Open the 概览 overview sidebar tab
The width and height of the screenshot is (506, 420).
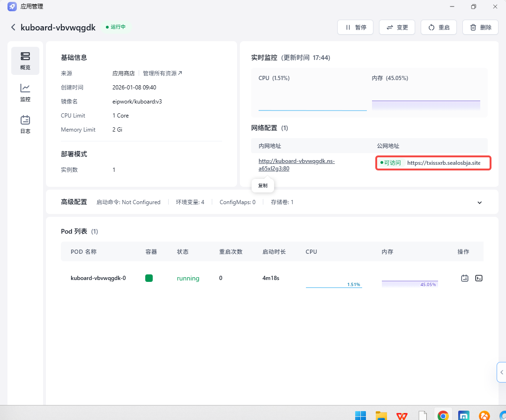point(25,61)
